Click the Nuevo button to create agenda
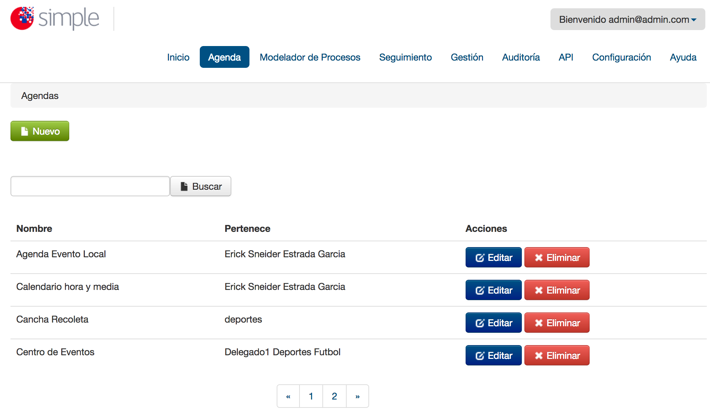Screen dimensions: 710x418 (x=40, y=131)
